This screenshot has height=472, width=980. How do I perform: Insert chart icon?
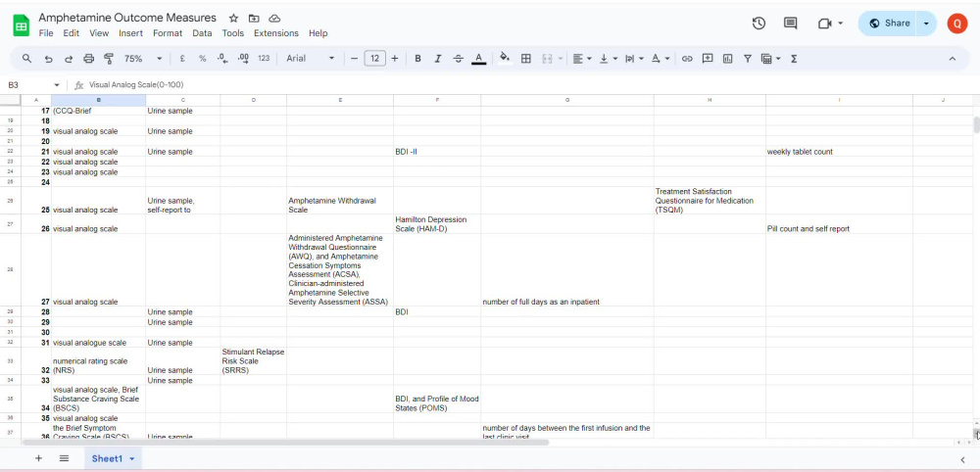point(727,59)
